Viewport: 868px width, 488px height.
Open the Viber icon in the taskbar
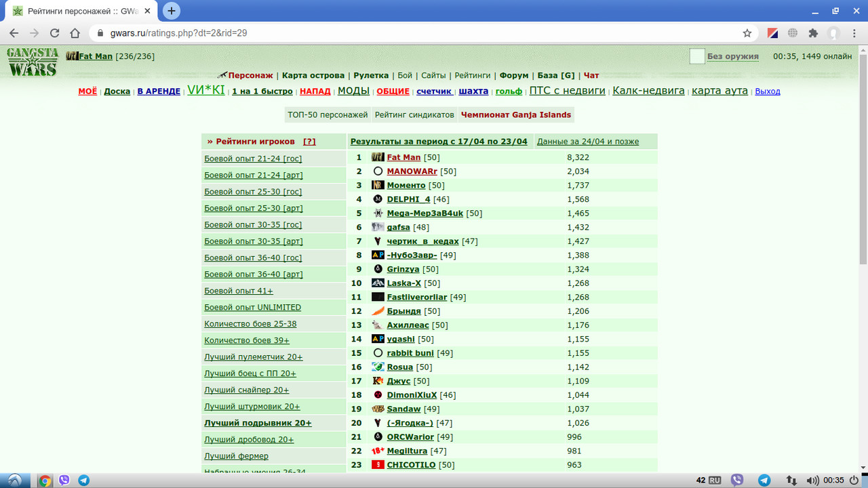[x=64, y=481]
